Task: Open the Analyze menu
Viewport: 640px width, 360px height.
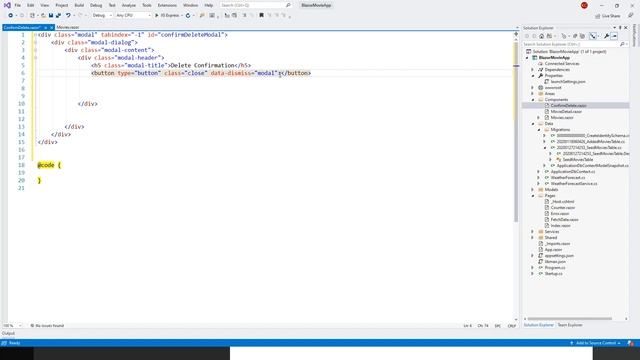Action: (129, 5)
